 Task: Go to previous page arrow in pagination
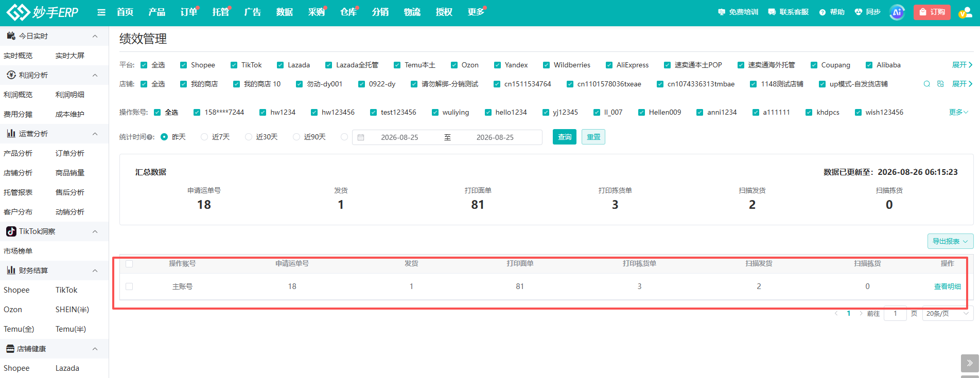(x=836, y=313)
